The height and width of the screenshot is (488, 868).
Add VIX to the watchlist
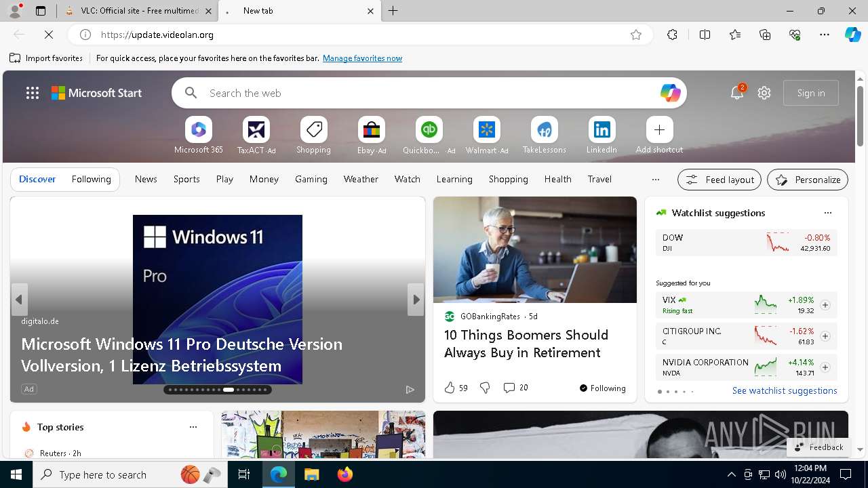[825, 305]
